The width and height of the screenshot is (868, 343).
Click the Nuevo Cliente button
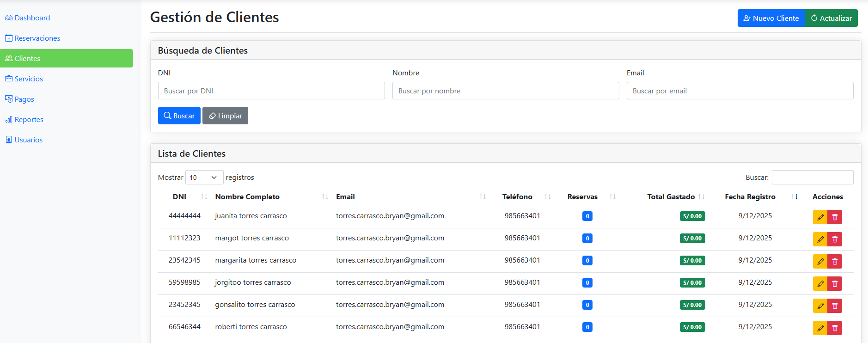point(770,18)
